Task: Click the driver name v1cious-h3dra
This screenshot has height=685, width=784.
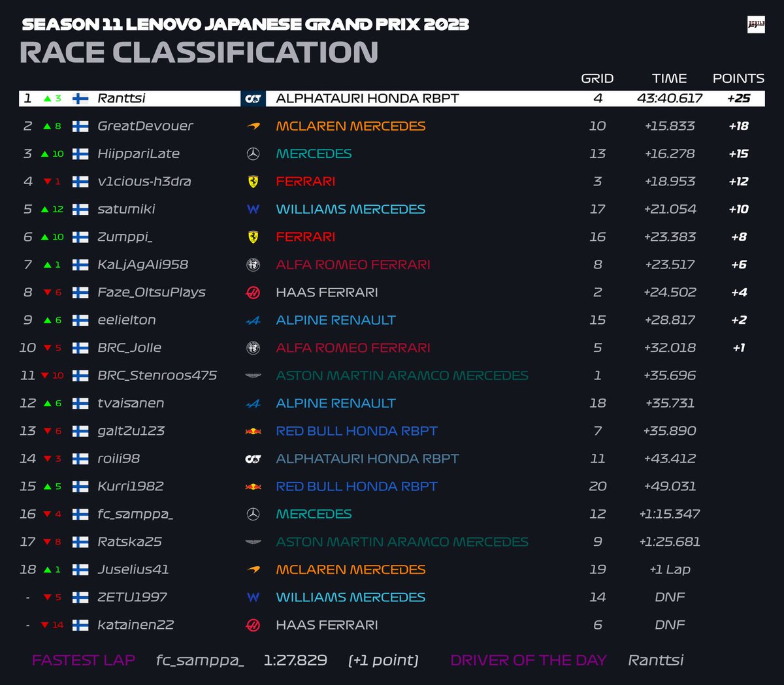Action: pos(144,182)
